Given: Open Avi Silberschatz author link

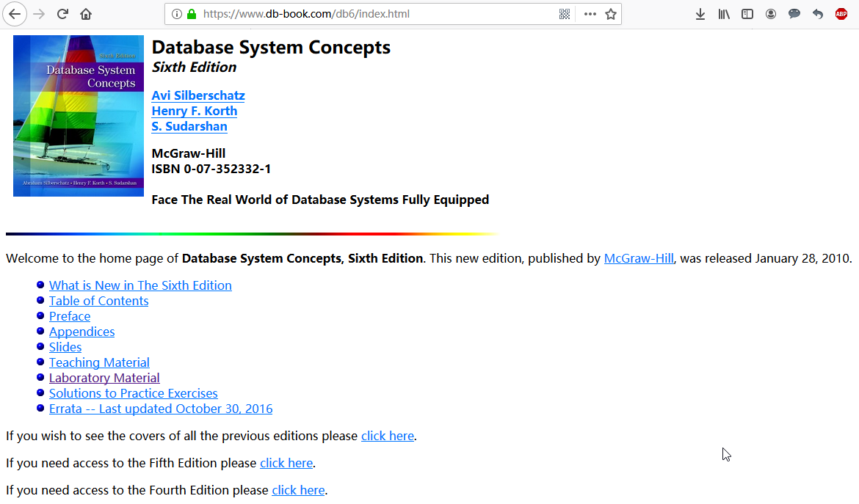Looking at the screenshot, I should pos(198,96).
